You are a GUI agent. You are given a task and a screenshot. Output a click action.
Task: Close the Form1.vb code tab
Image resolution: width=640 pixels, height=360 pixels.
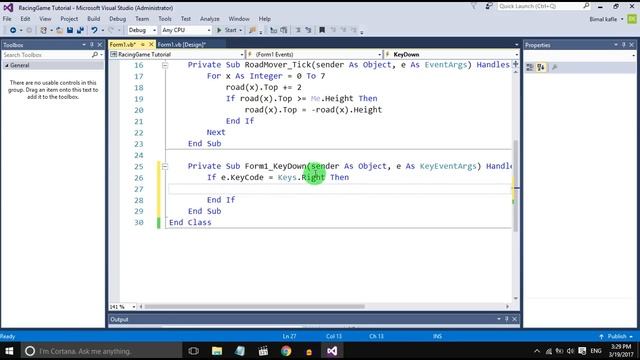click(151, 44)
